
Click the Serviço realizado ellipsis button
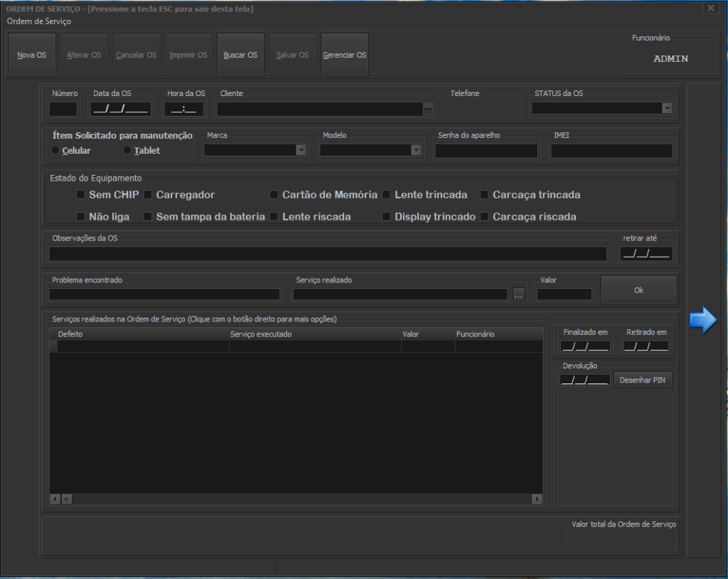pos(518,295)
